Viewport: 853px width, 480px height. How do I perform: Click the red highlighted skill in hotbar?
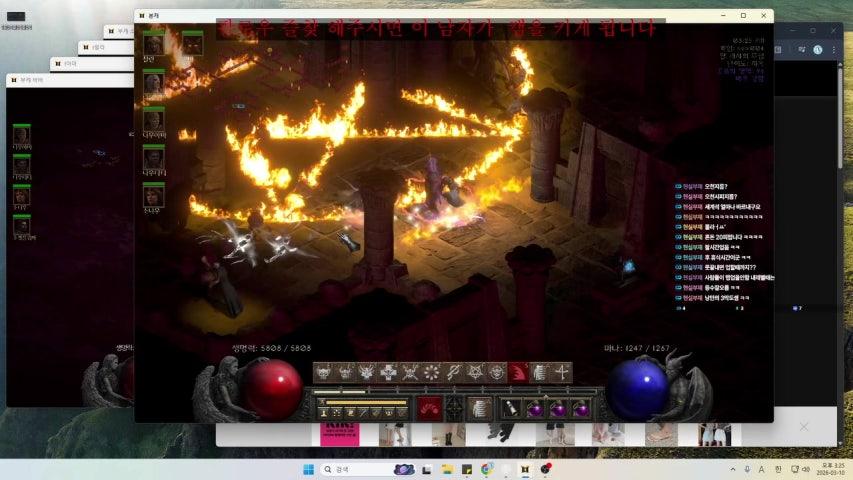point(518,372)
